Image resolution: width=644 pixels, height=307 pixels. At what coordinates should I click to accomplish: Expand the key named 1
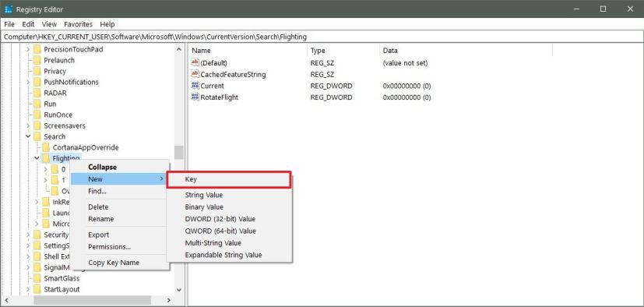click(45, 180)
